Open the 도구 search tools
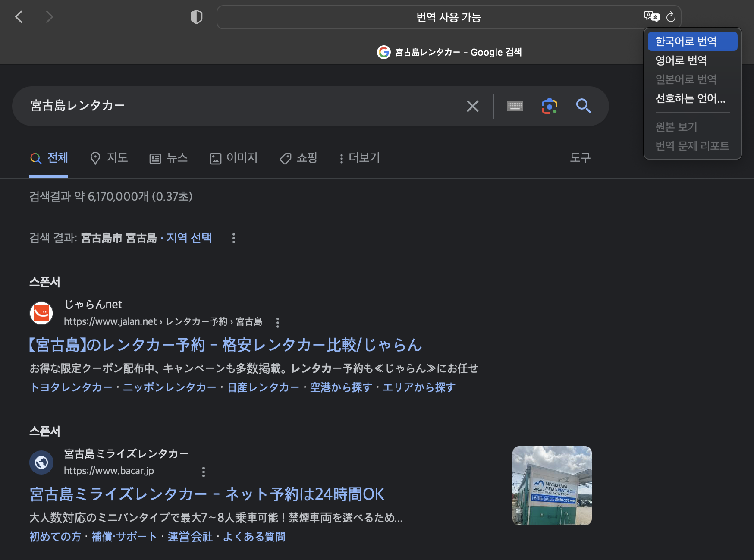Screen dimensions: 754x560 click(x=580, y=158)
